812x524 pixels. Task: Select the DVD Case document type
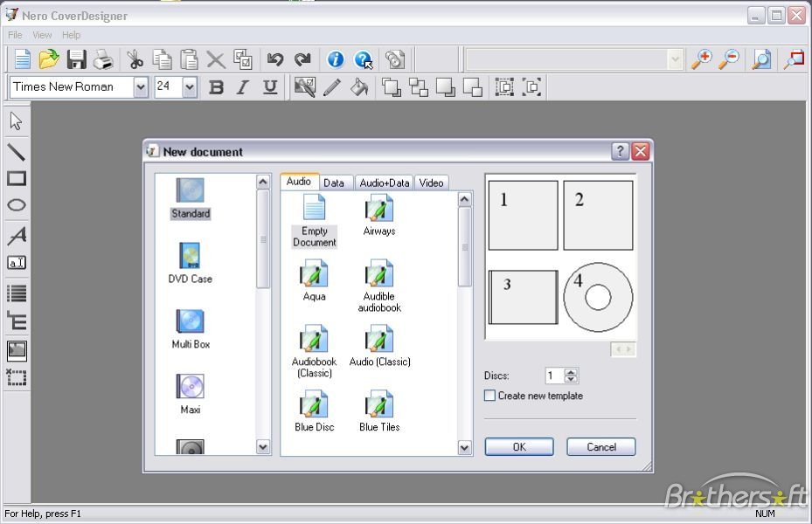point(190,263)
